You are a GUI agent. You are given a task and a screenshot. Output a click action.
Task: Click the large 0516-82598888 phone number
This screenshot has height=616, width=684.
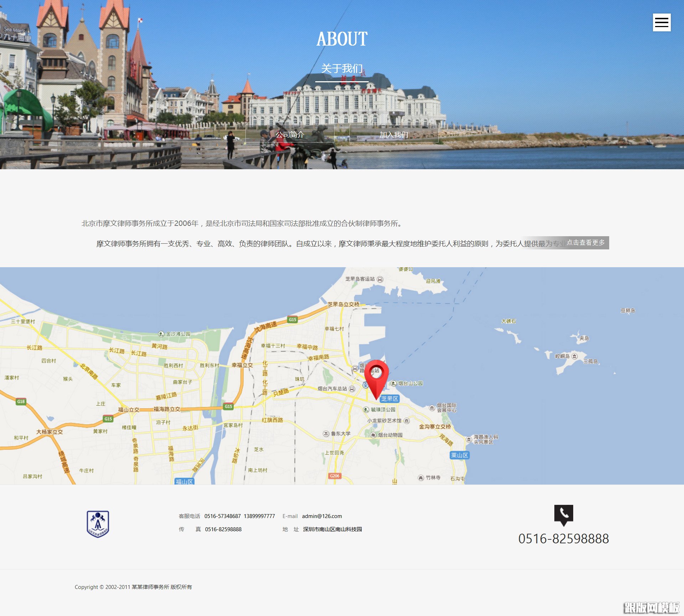pyautogui.click(x=563, y=538)
